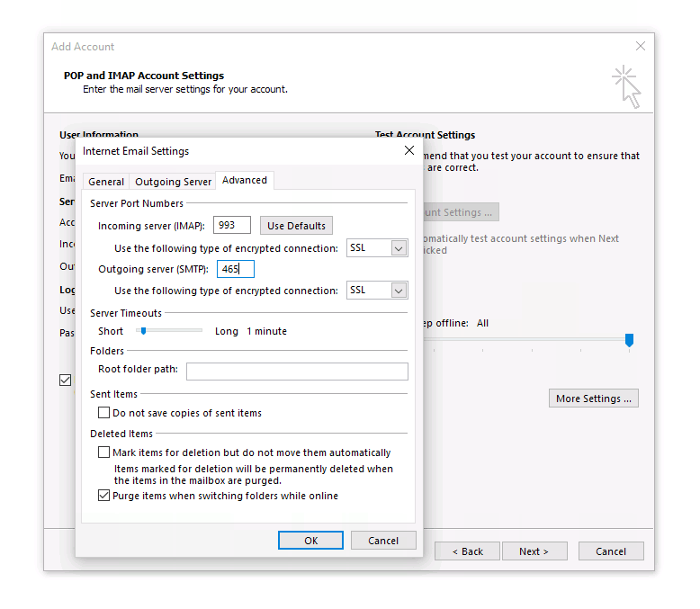
Task: Cancel the Internet Email Settings dialog
Action: [x=383, y=541]
